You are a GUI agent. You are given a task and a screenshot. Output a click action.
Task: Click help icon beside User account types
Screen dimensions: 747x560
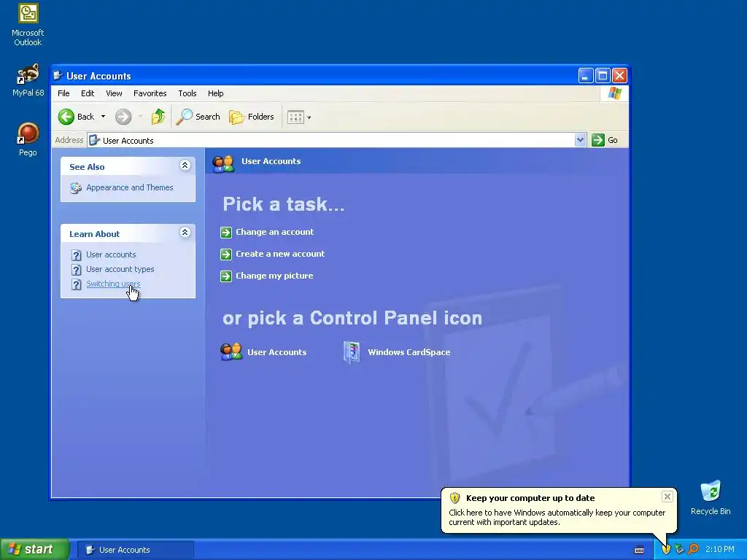pyautogui.click(x=76, y=270)
